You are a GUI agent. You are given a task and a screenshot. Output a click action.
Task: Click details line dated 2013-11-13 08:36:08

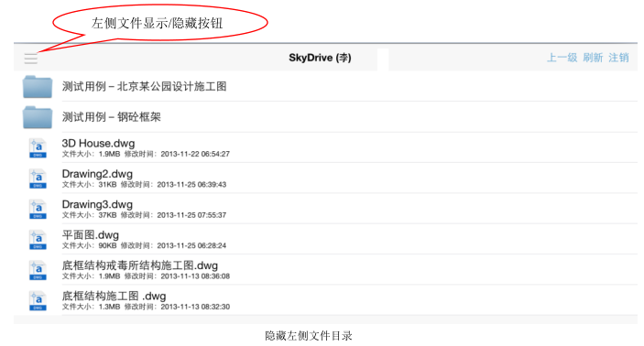(146, 276)
